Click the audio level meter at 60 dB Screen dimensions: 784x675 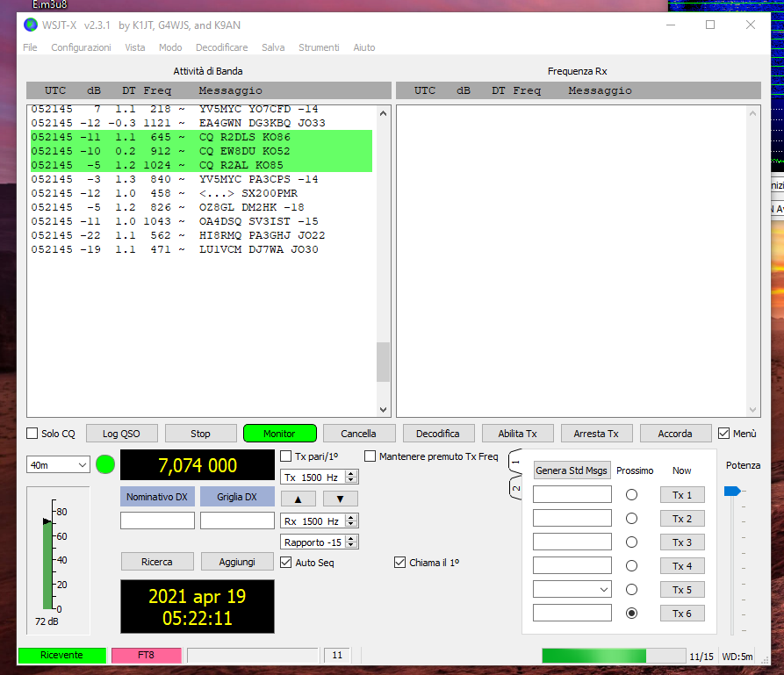pyautogui.click(x=48, y=536)
